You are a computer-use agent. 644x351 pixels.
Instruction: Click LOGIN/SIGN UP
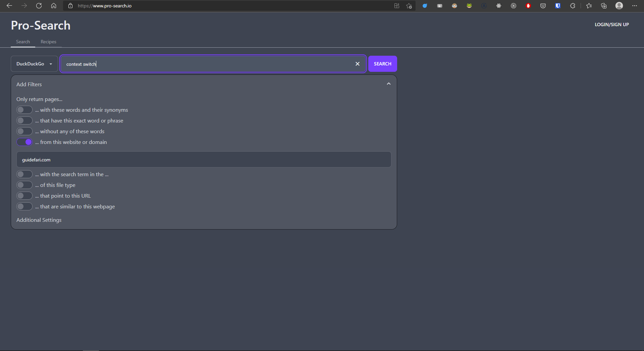(611, 24)
